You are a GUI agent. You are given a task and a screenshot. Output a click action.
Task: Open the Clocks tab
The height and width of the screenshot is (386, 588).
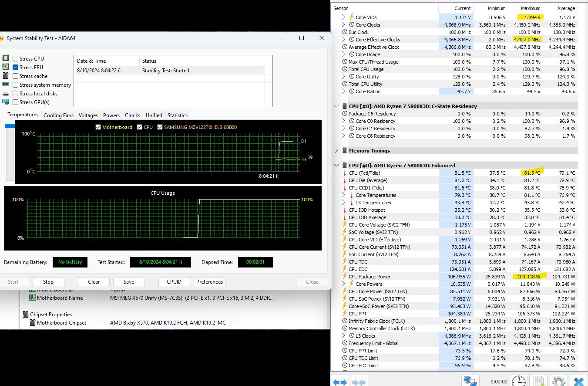pos(132,115)
